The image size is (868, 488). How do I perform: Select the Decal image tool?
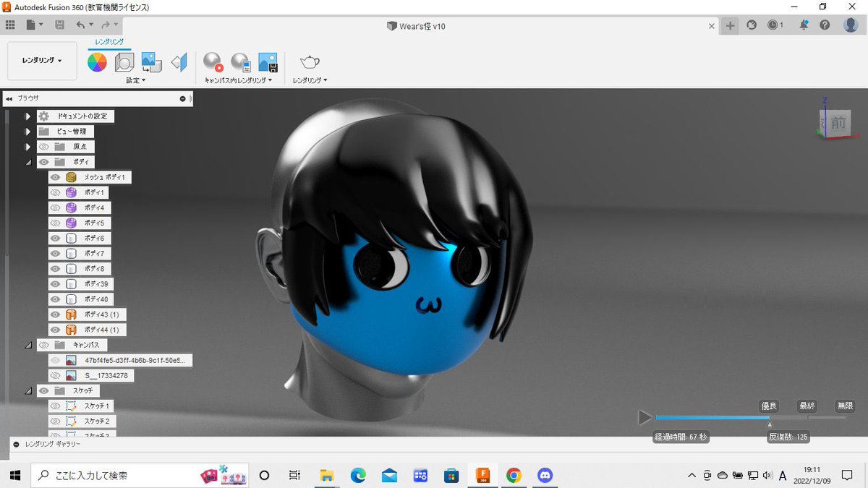tap(151, 62)
